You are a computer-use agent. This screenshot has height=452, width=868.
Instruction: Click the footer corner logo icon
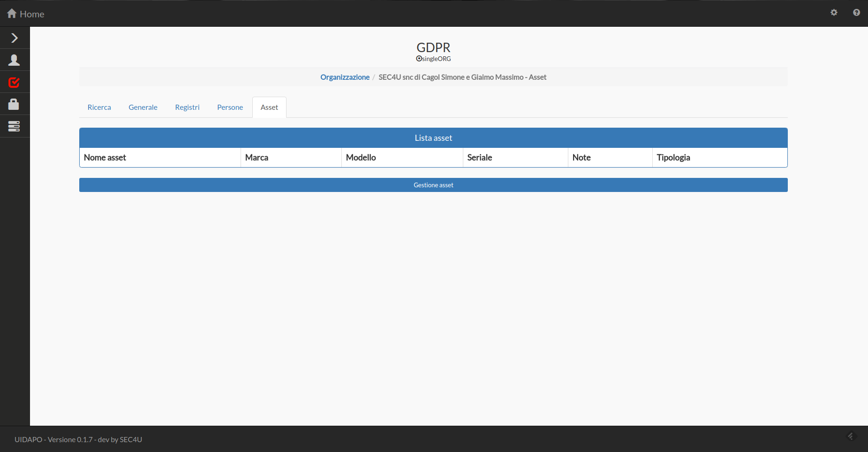(x=852, y=436)
